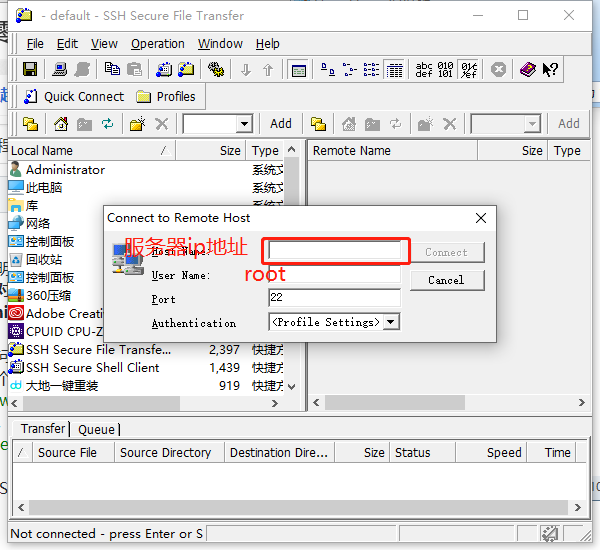The width and height of the screenshot is (600, 550).
Task: Switch to the Queue tab
Action: click(96, 429)
